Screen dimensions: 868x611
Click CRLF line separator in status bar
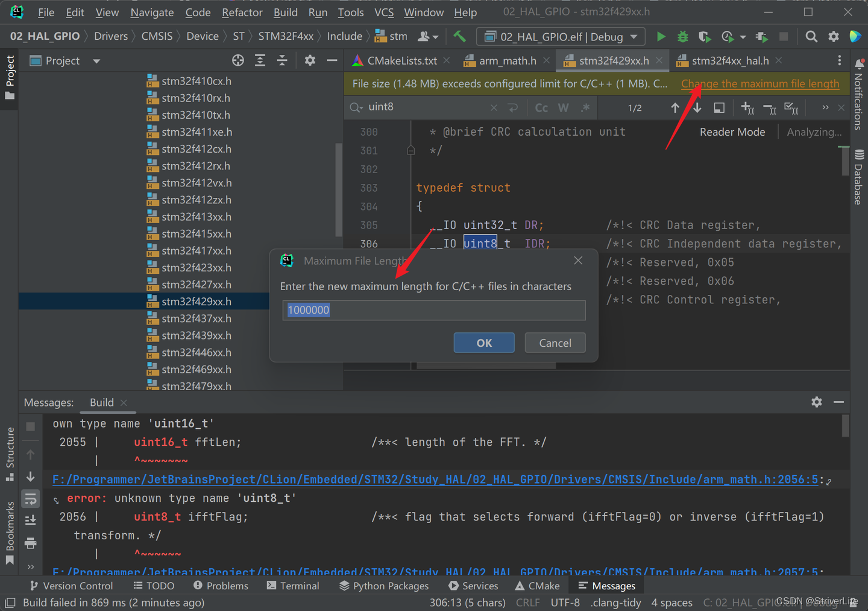pos(528,603)
